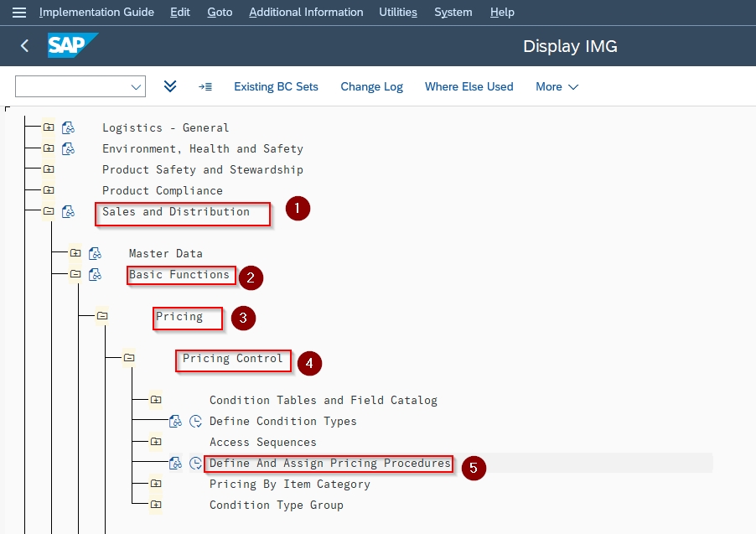Expand Condition Tables and Field Catalog

click(156, 399)
